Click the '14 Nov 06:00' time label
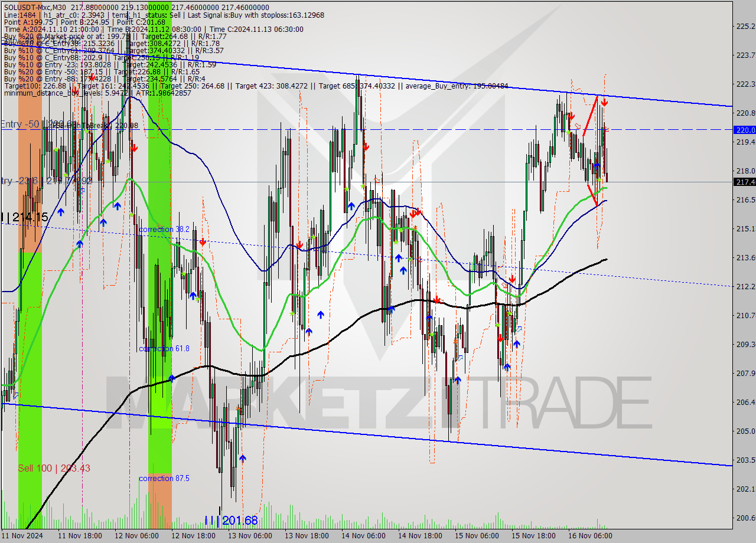The image size is (756, 543). [x=363, y=536]
